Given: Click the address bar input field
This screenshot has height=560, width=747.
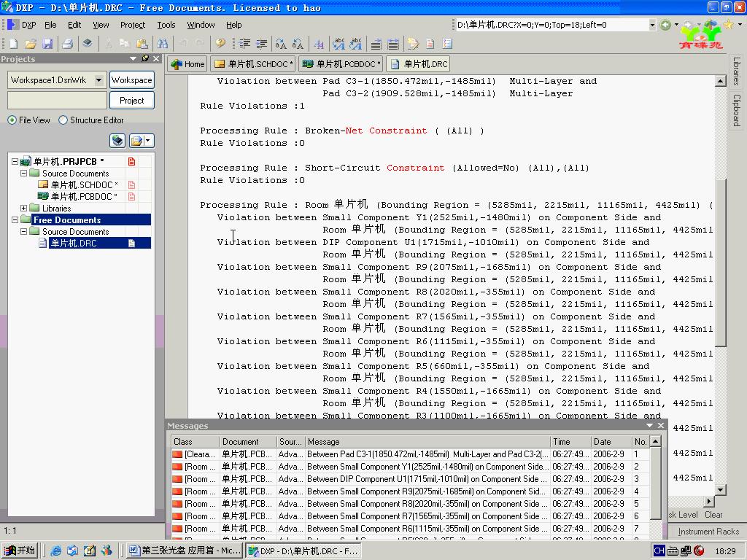Looking at the screenshot, I should click(551, 25).
